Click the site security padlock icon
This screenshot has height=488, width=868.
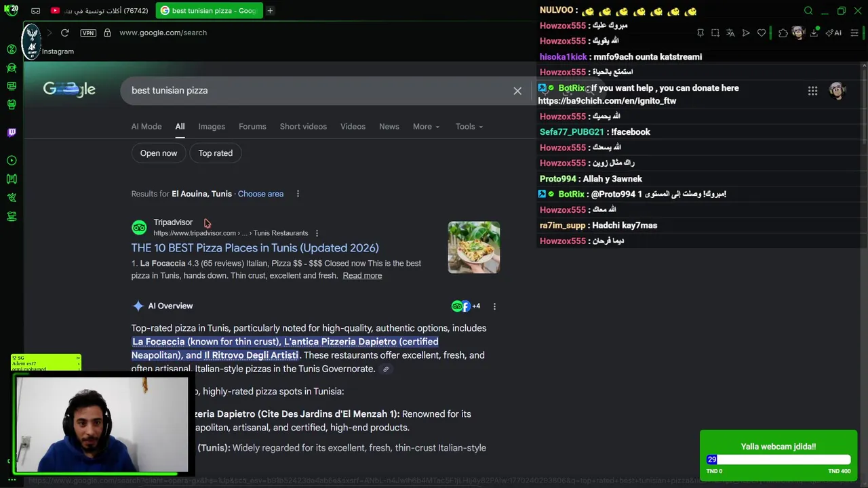[x=107, y=33]
